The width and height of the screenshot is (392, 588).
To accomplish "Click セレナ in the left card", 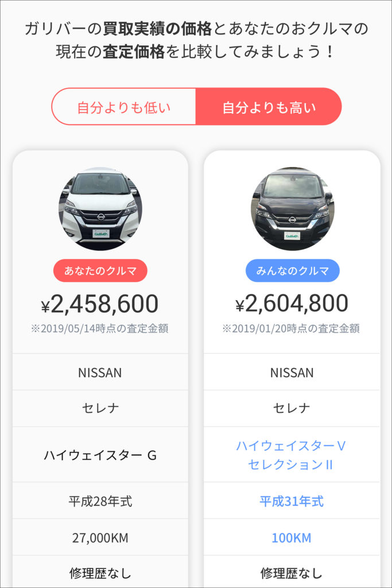I will 100,408.
